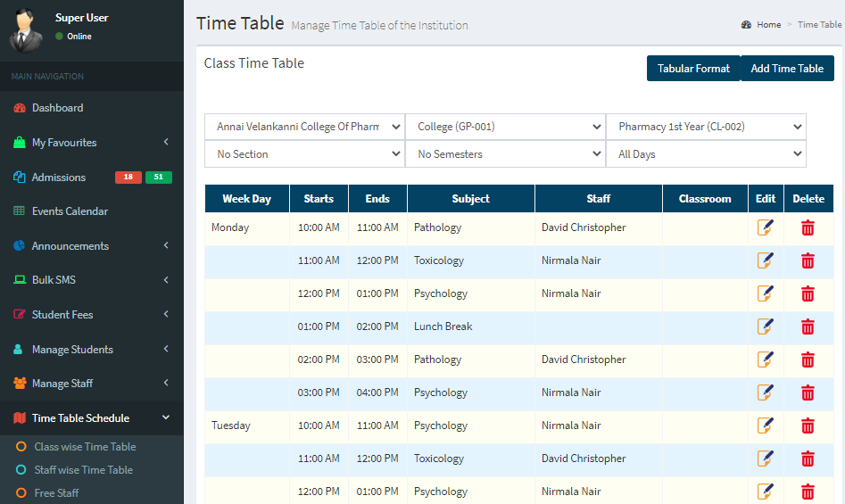Collapse the Time Table Schedule menu
This screenshot has height=504, width=845.
point(92,417)
